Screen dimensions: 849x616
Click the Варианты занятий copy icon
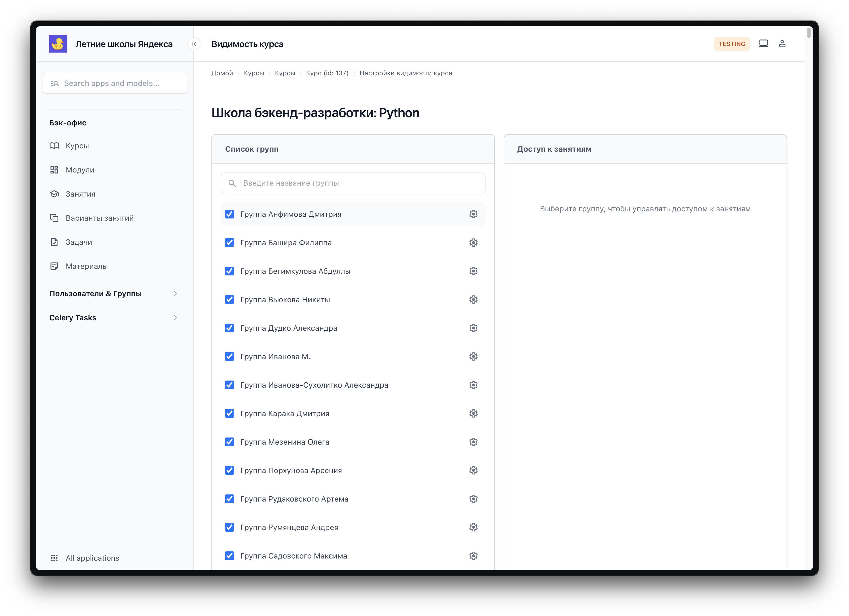(x=54, y=218)
